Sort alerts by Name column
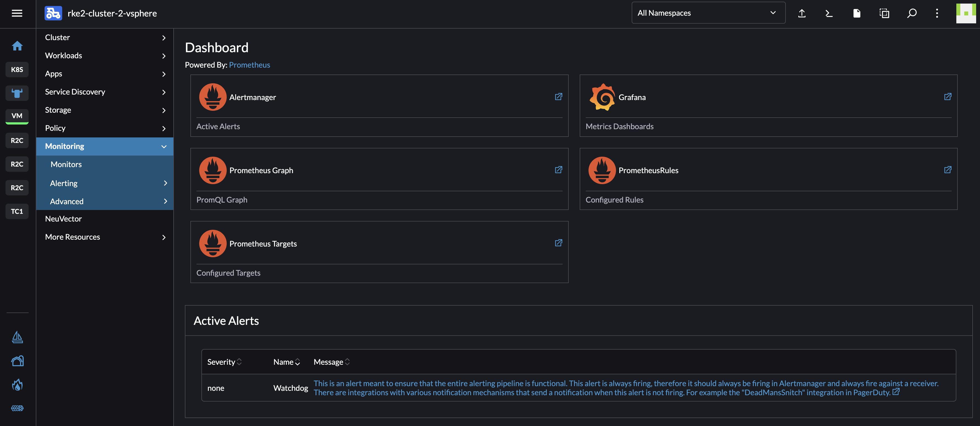The width and height of the screenshot is (980, 426). [x=286, y=362]
